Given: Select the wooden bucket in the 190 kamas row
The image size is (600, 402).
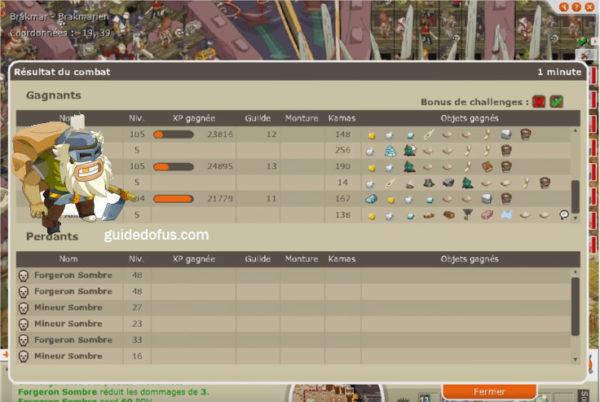Looking at the screenshot, I should 506,167.
